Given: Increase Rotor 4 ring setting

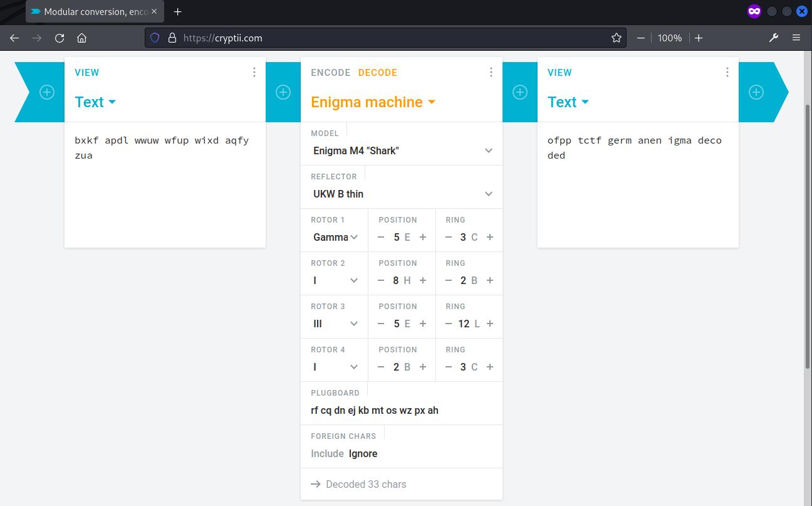Looking at the screenshot, I should click(x=490, y=367).
